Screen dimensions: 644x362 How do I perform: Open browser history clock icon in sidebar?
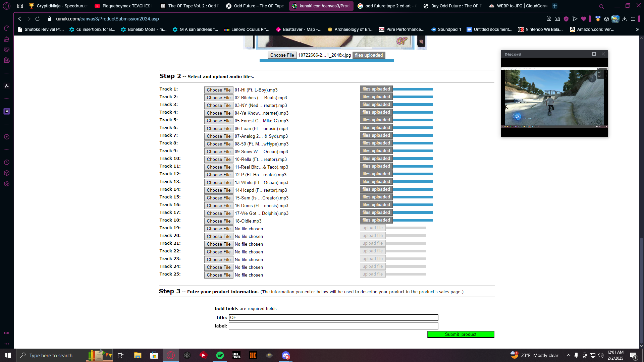coord(7,162)
